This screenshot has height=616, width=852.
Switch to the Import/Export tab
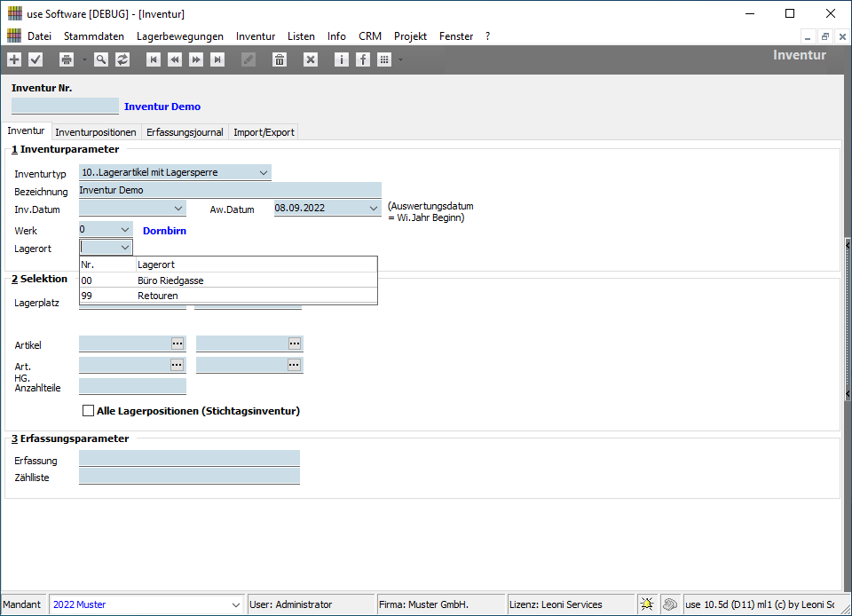click(264, 132)
